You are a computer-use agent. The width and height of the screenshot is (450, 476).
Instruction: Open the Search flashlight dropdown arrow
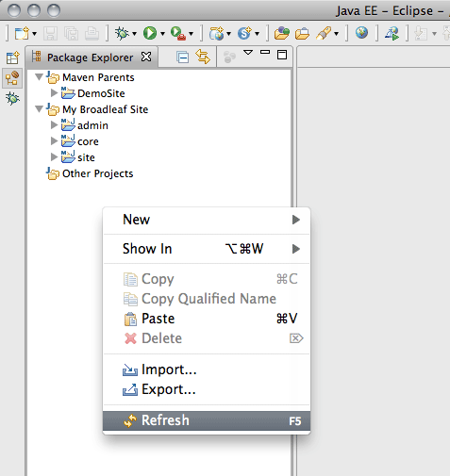click(336, 34)
